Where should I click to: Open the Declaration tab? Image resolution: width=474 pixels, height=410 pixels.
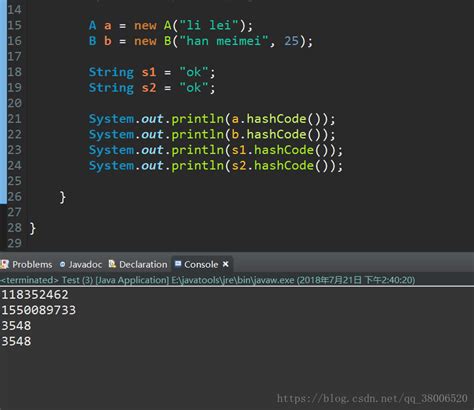[x=138, y=264]
